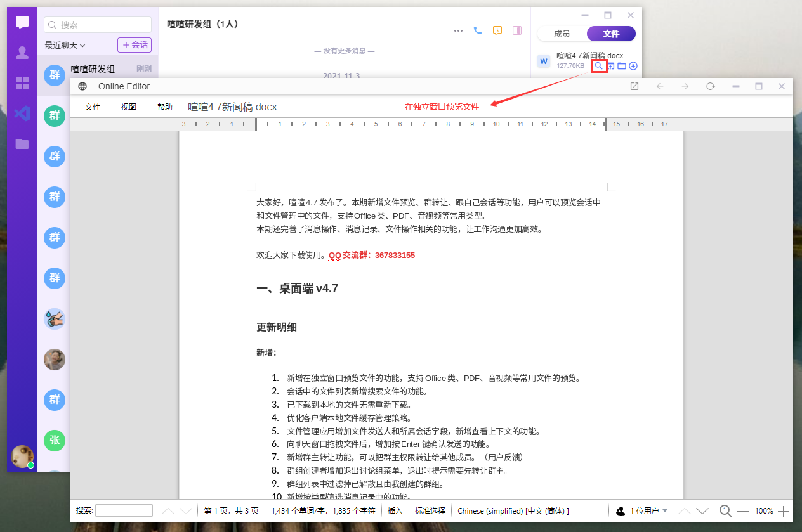Toggle 插入 mode in status bar
Screen dimensions: 802x532
click(x=395, y=510)
